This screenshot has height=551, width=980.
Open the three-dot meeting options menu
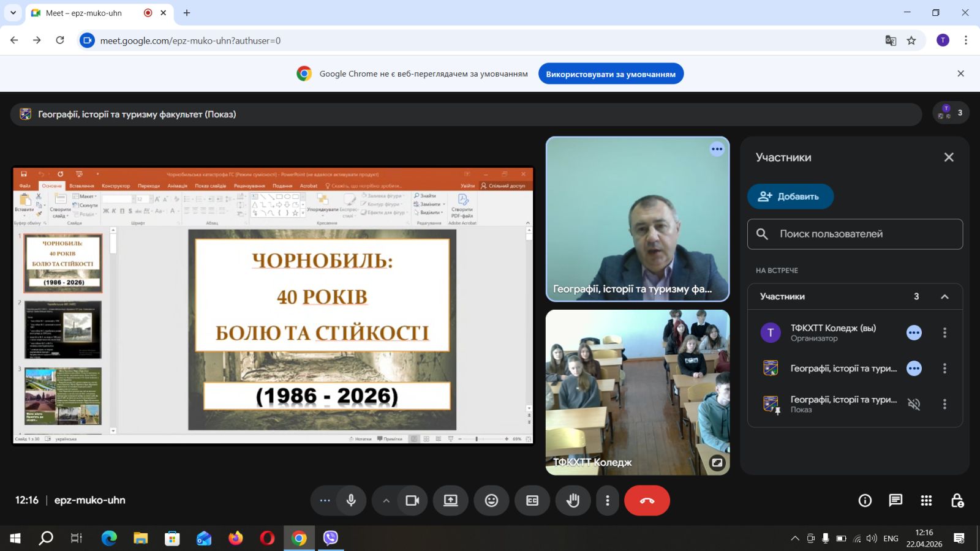pyautogui.click(x=607, y=500)
